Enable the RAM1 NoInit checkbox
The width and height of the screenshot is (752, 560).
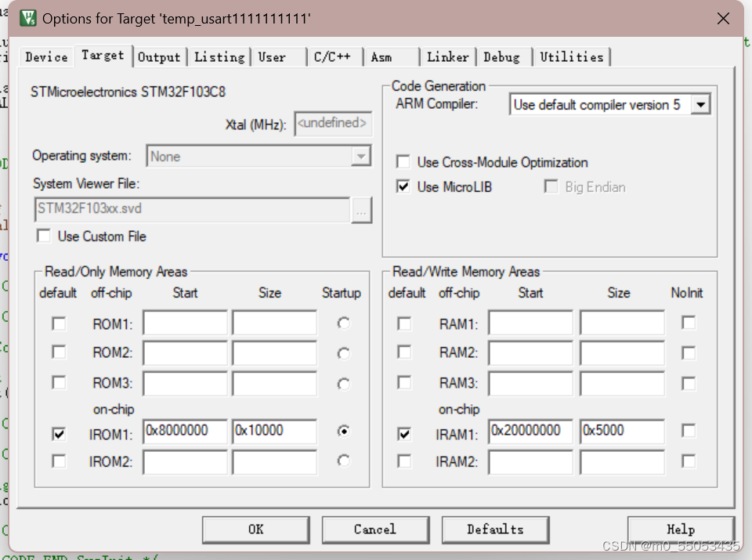(x=689, y=323)
